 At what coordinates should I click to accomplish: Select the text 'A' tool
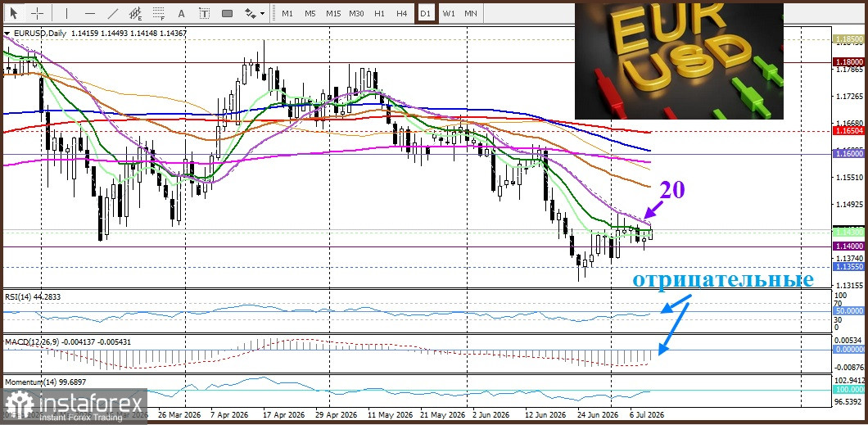(x=181, y=13)
